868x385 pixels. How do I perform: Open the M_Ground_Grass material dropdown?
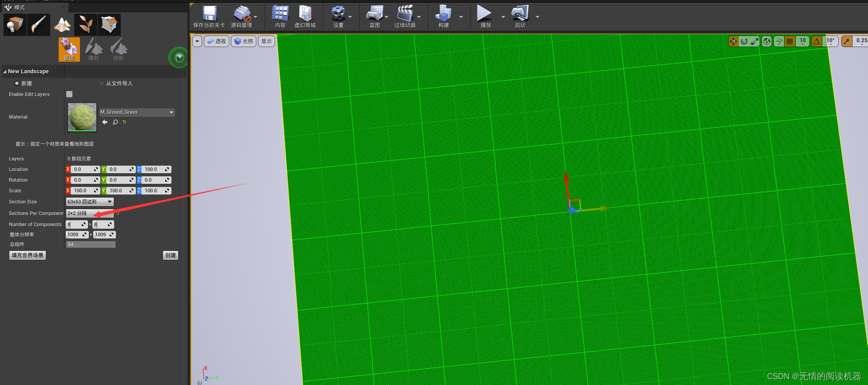[137, 112]
